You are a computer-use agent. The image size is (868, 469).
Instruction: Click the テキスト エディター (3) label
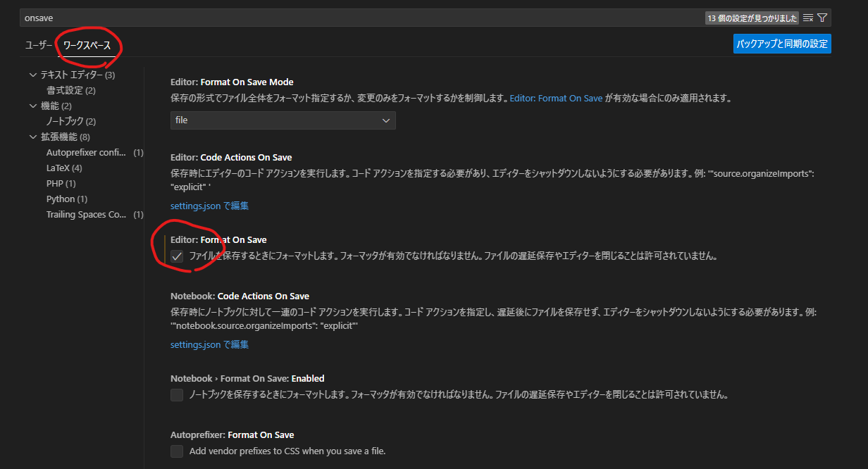pos(77,75)
